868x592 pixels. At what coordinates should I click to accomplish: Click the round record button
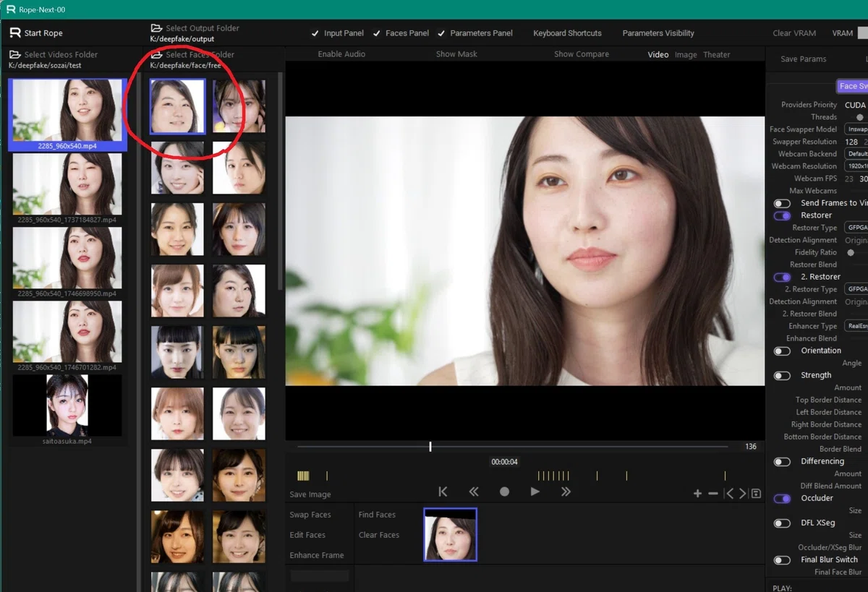pos(504,492)
